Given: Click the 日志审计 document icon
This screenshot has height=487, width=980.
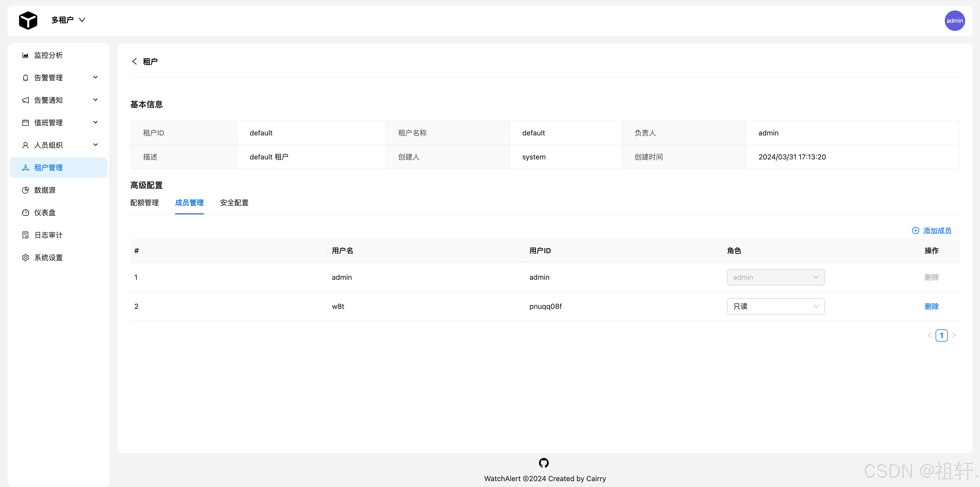Looking at the screenshot, I should [26, 235].
